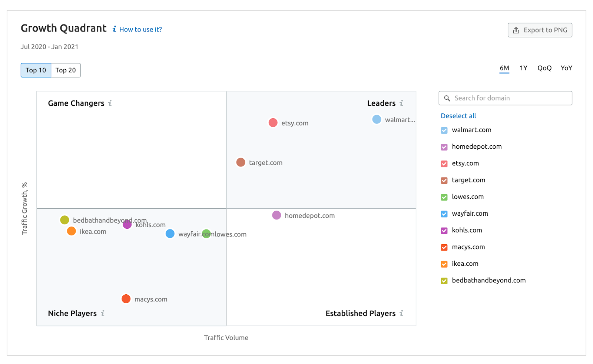Viewport: 593px width, 364px height.
Task: Click the export icon in Export to PNG
Action: [x=516, y=30]
